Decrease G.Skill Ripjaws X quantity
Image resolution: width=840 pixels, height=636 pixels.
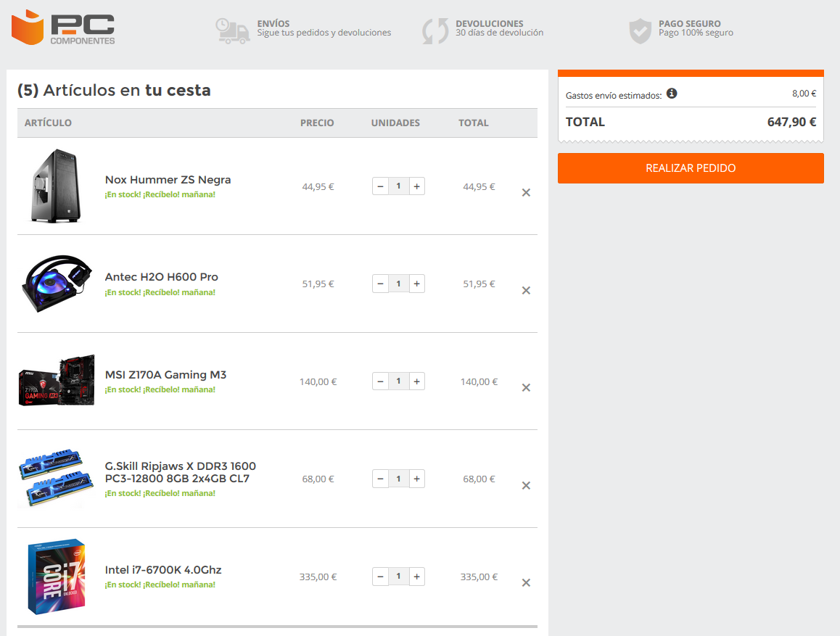click(380, 479)
